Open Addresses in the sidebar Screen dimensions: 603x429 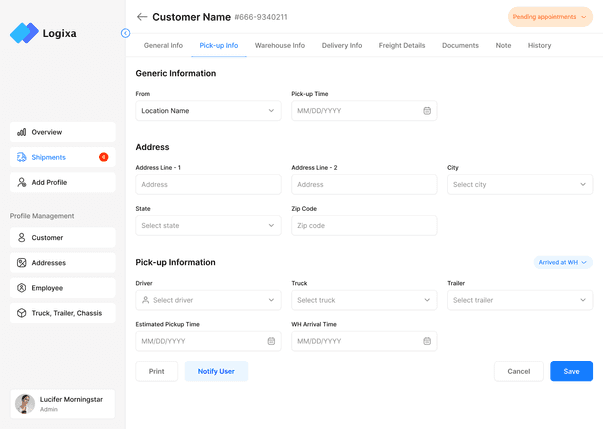tap(63, 263)
